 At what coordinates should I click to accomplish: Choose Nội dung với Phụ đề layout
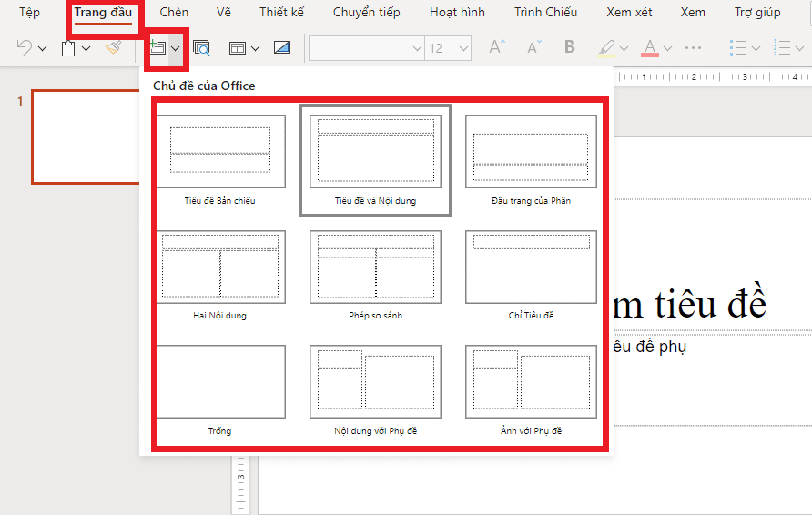click(x=375, y=390)
